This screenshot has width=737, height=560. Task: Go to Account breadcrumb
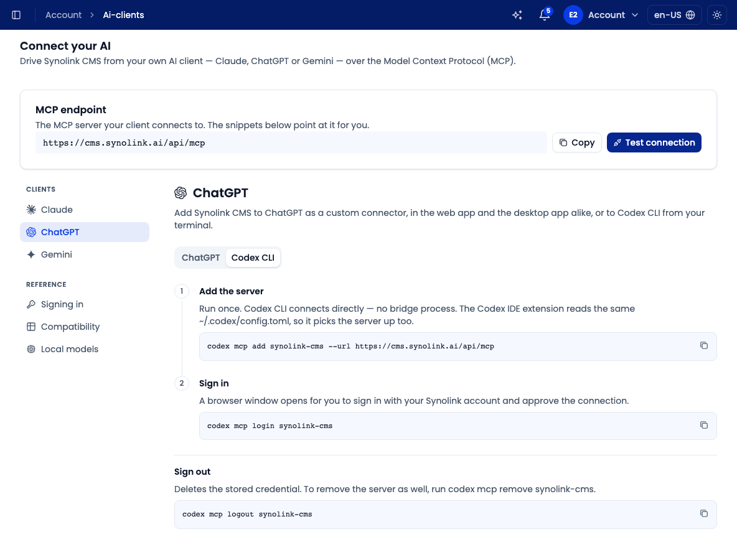pyautogui.click(x=63, y=15)
